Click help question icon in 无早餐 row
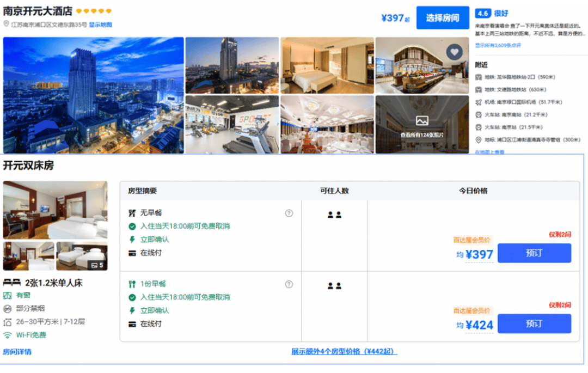588x373 pixels. tap(289, 213)
